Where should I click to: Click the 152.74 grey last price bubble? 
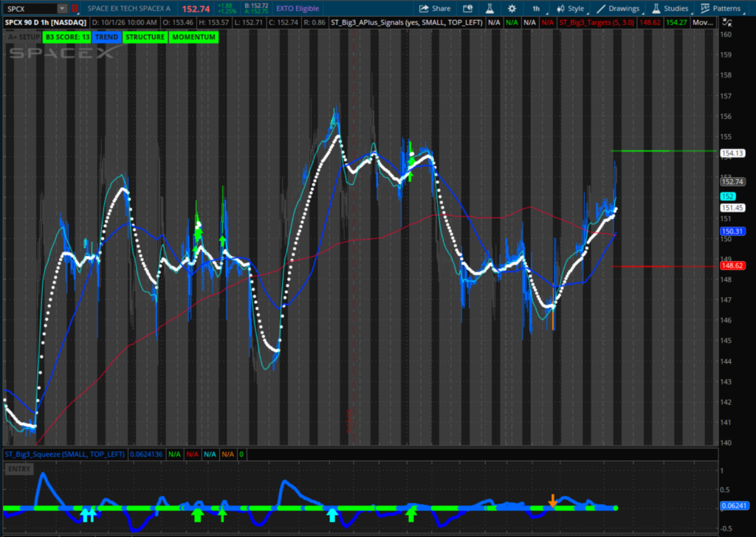point(732,181)
